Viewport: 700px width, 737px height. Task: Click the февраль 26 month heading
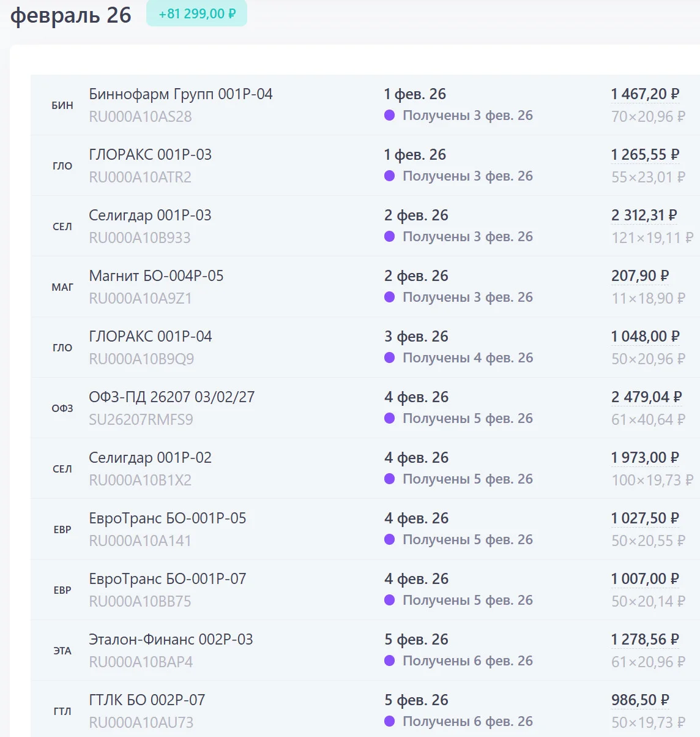point(71,15)
